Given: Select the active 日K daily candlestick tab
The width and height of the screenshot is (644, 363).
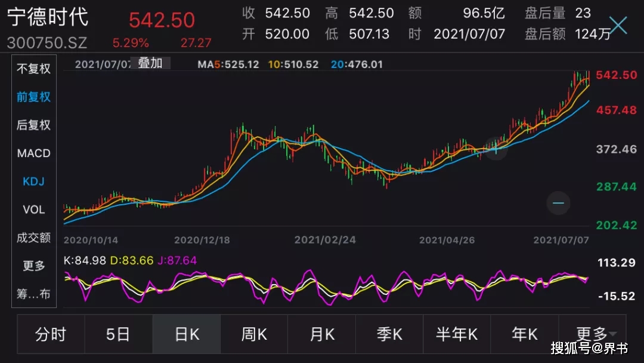Looking at the screenshot, I should point(186,334).
